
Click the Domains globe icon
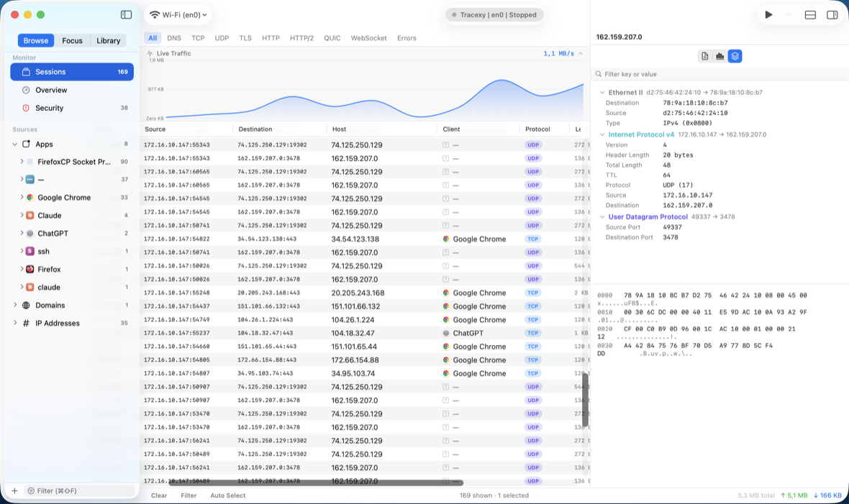[26, 306]
